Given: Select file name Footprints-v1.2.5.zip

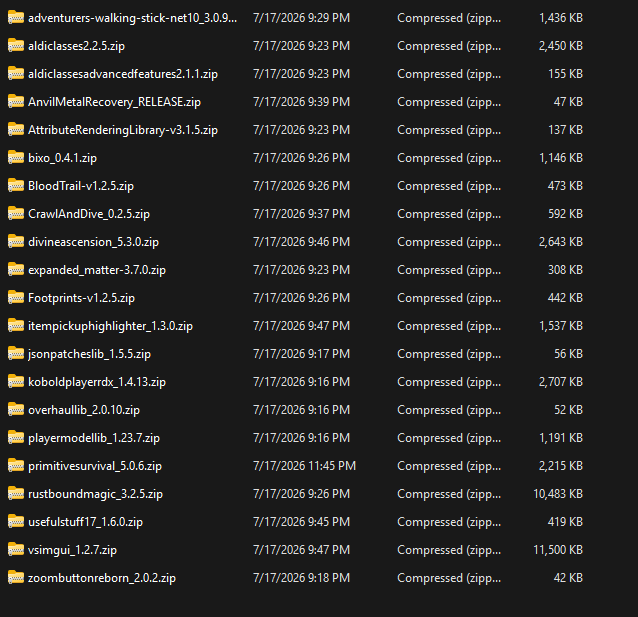Looking at the screenshot, I should pos(81,298).
